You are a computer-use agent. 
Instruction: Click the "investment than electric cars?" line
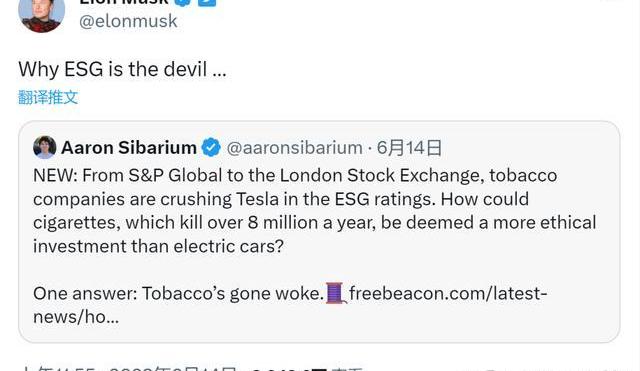pos(158,246)
